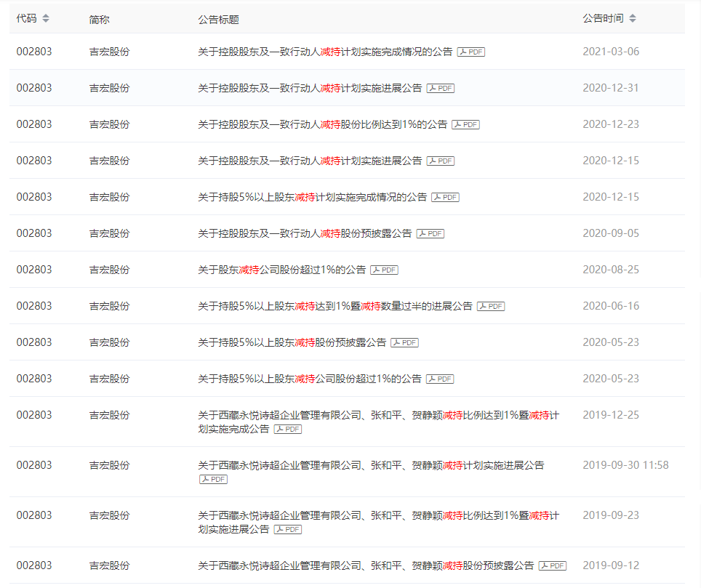Click 吉宏股份 in 2019-12-25 row
The height and width of the screenshot is (588, 701).
[110, 415]
